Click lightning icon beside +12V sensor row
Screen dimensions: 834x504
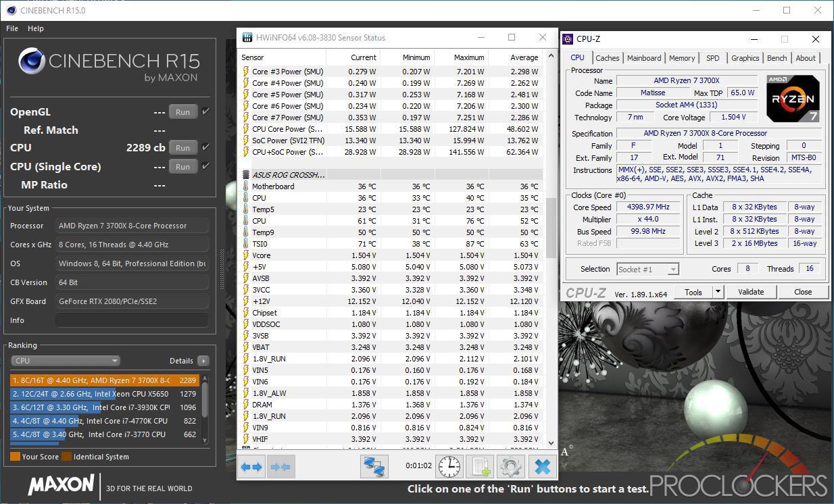(x=246, y=301)
